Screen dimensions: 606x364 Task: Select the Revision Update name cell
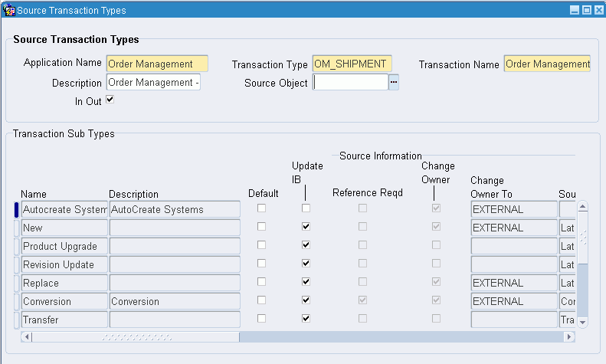coord(64,264)
